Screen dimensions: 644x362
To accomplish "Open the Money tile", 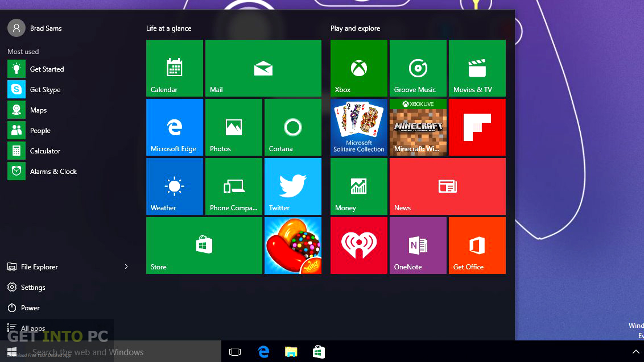I will (359, 186).
